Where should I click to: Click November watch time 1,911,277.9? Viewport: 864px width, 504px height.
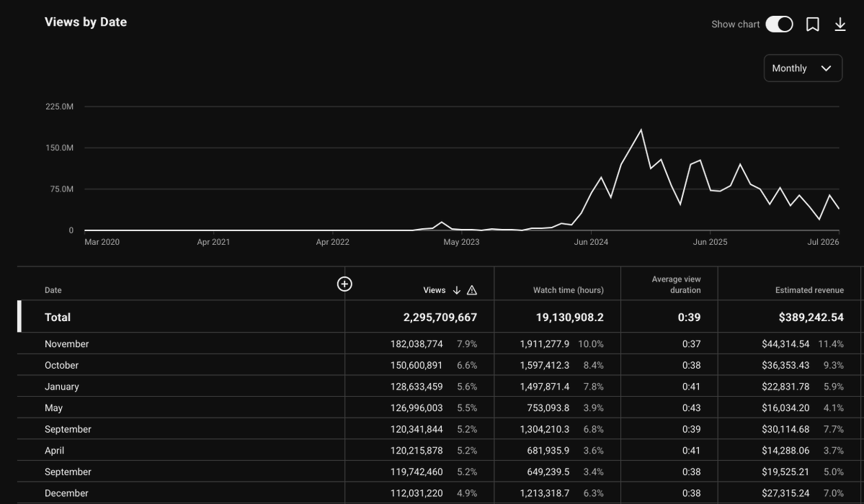[544, 343]
